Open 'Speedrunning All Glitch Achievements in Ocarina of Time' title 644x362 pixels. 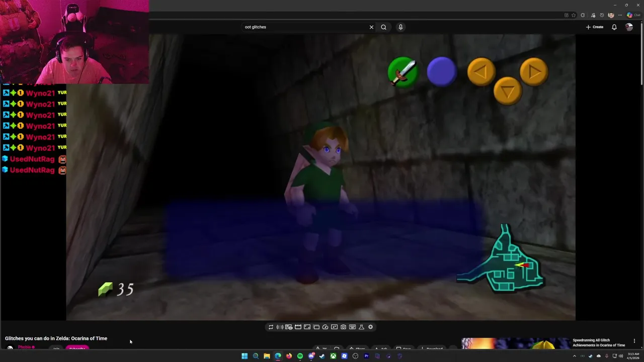599,342
